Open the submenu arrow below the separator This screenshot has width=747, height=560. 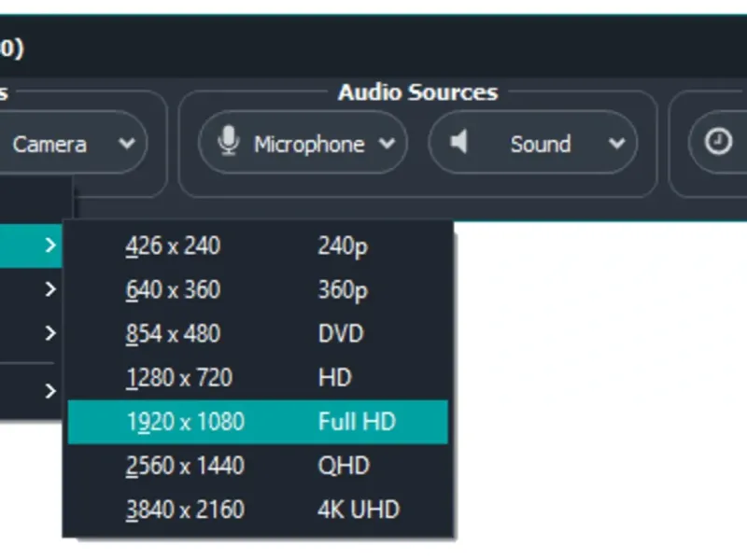coord(49,391)
